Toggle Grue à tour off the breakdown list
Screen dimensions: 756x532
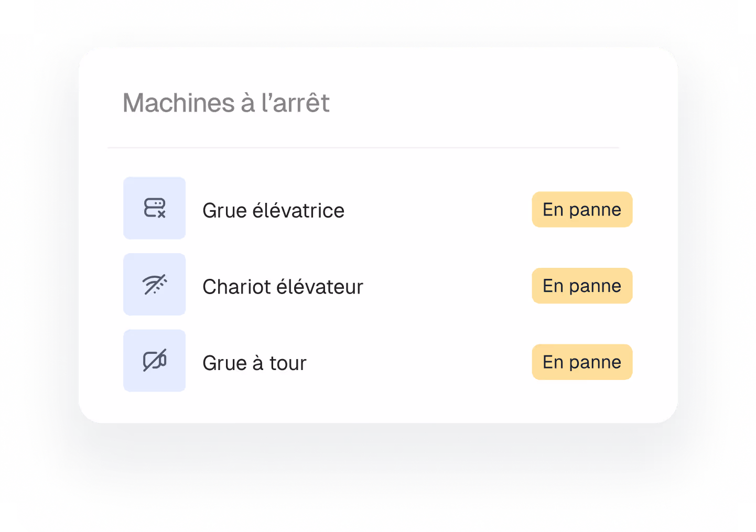click(582, 362)
